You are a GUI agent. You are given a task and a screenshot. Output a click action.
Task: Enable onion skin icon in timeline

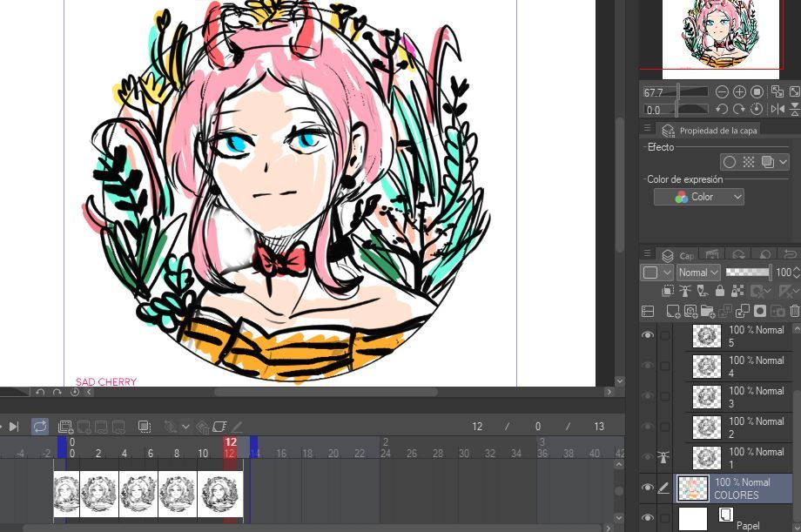tap(145, 427)
